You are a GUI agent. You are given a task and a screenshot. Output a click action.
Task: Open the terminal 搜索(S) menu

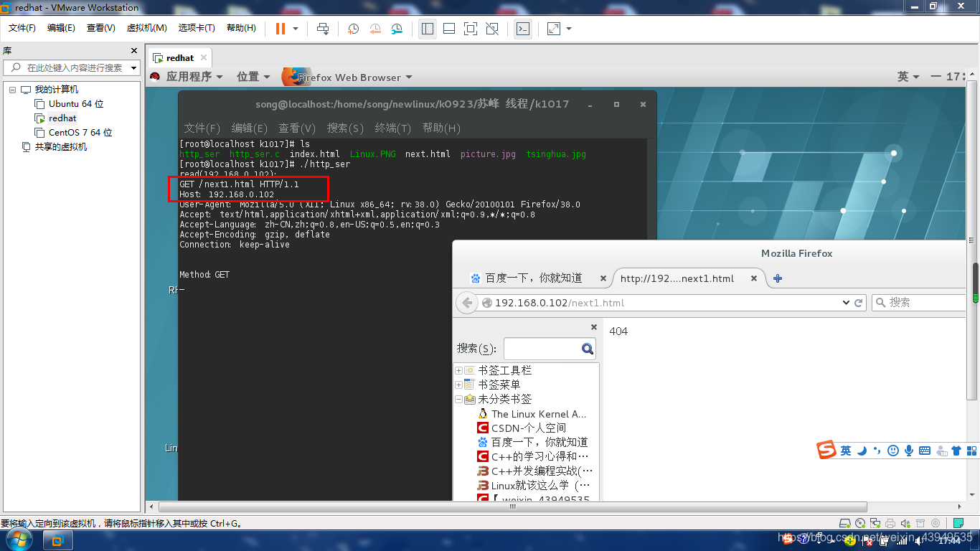[x=345, y=128]
